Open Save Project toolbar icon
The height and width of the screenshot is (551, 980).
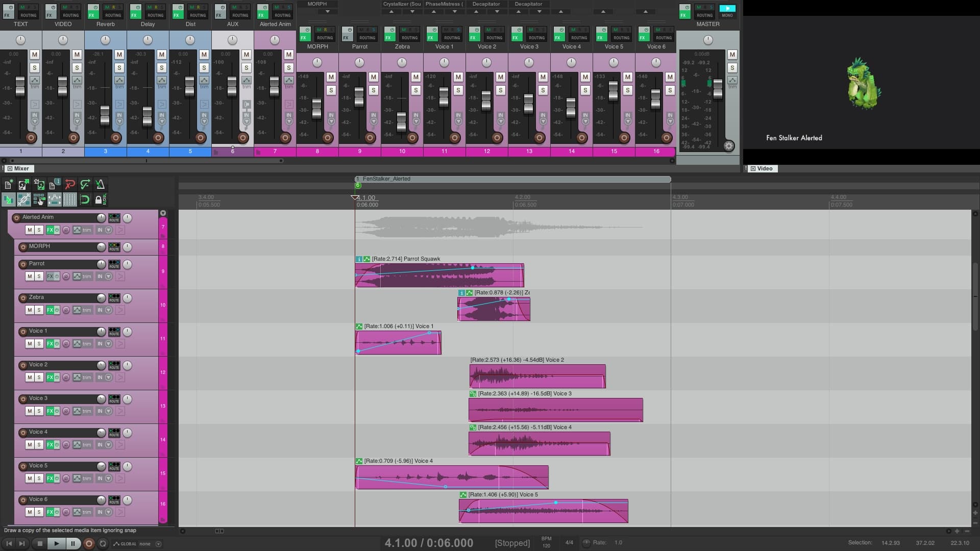coord(39,185)
